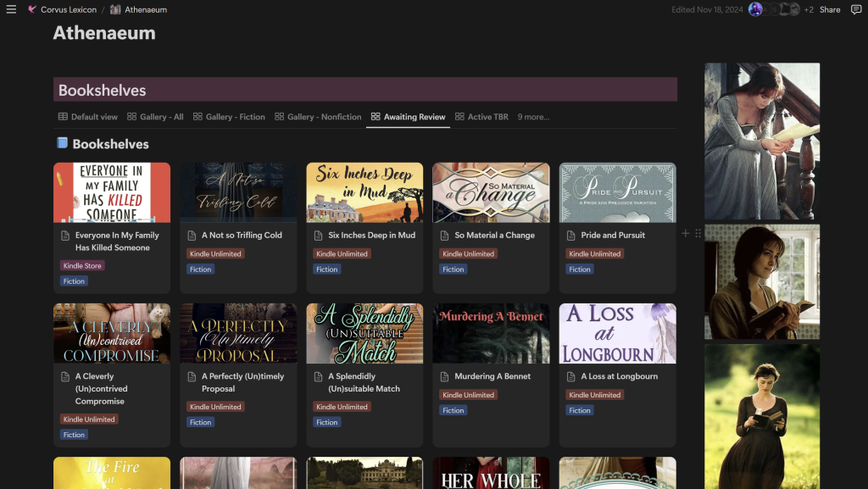Go to Athenaeum in the breadcrumb

click(145, 9)
